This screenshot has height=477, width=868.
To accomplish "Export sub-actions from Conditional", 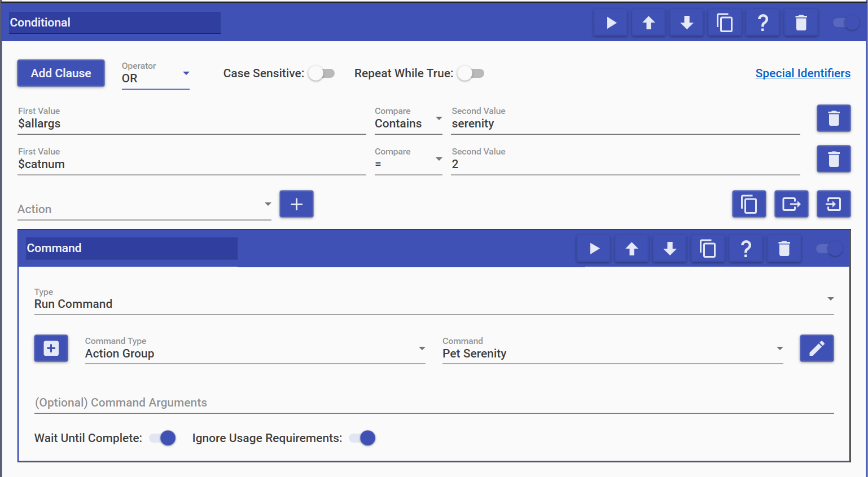I will (791, 204).
